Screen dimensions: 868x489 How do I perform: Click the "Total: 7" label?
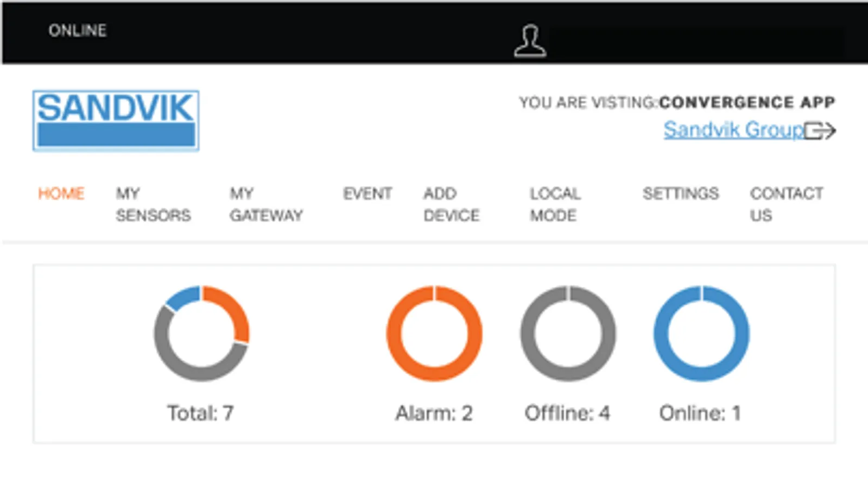(x=200, y=413)
